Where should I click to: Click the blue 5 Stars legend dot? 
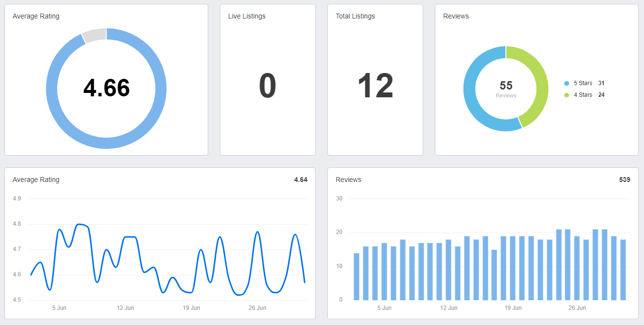coord(566,83)
